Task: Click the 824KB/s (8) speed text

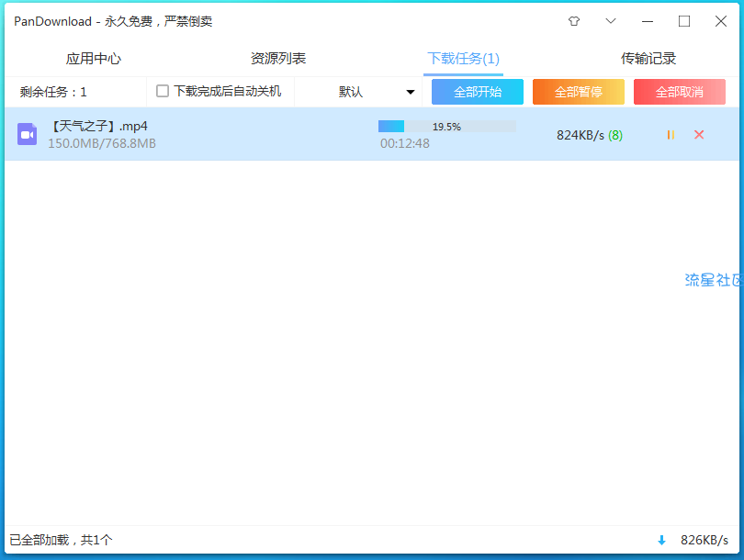Action: [590, 135]
